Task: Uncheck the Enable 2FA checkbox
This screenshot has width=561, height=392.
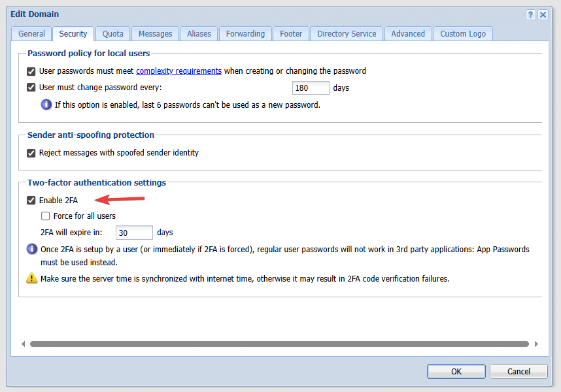Action: [31, 201]
